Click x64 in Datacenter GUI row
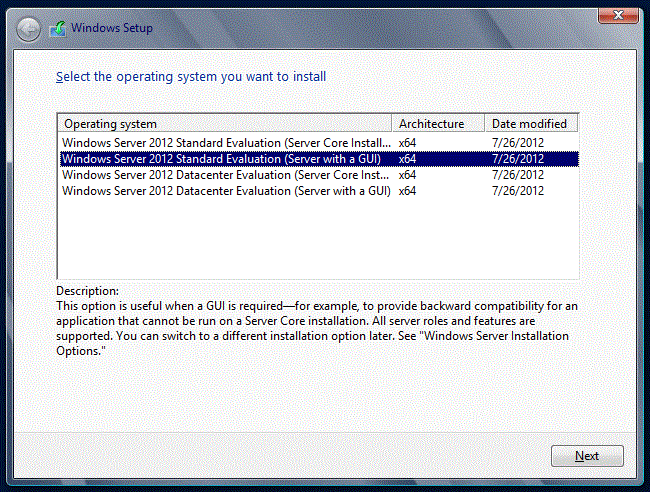 click(407, 191)
